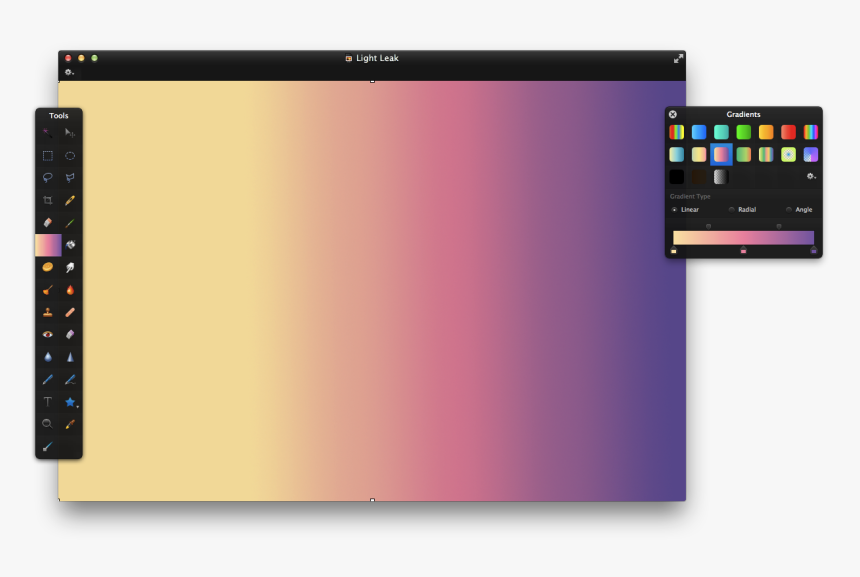The height and width of the screenshot is (577, 860).
Task: Select the Crop tool
Action: [48, 200]
